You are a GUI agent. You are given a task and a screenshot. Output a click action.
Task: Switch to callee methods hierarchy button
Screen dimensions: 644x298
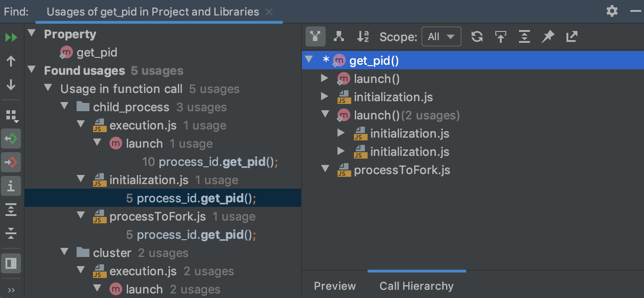coord(339,37)
